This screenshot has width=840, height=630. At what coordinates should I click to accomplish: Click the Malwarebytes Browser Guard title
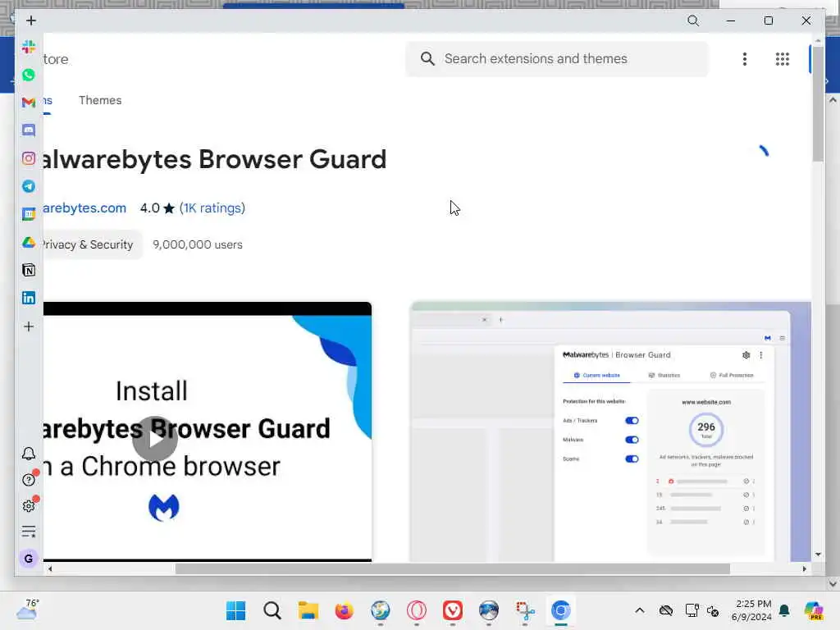point(214,160)
